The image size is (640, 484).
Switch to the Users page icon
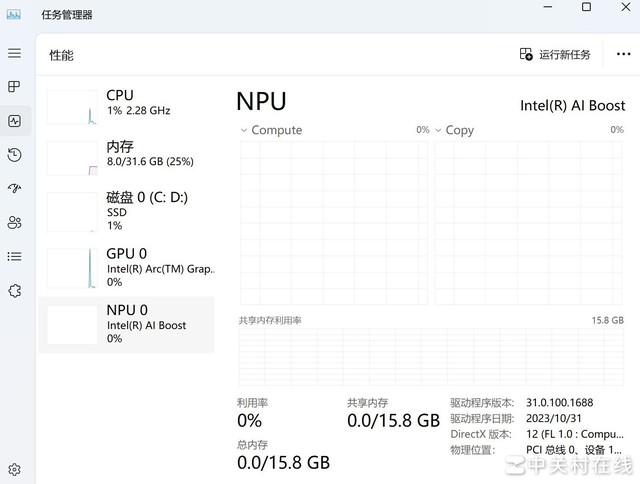(x=14, y=222)
